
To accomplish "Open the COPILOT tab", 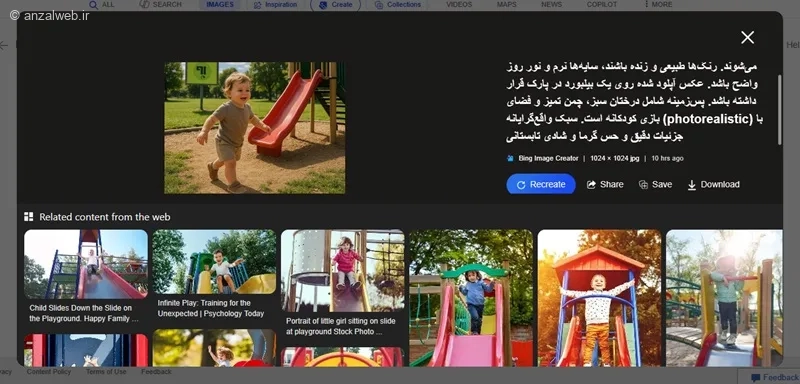I will pyautogui.click(x=602, y=5).
